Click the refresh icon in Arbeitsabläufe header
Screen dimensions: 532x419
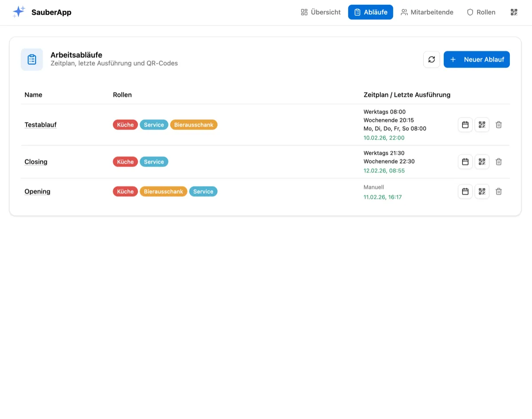pyautogui.click(x=431, y=59)
